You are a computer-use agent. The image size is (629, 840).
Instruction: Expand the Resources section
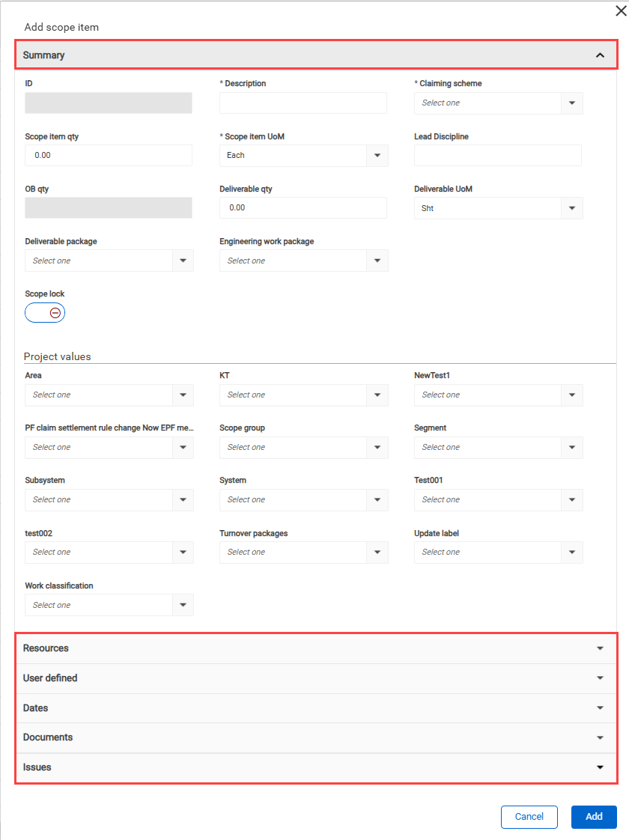pos(316,648)
